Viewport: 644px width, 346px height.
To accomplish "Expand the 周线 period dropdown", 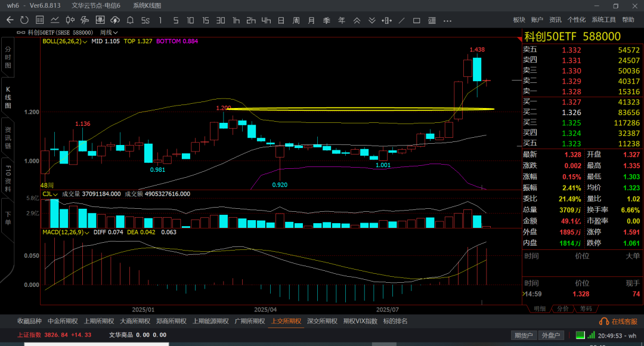I will tap(109, 32).
